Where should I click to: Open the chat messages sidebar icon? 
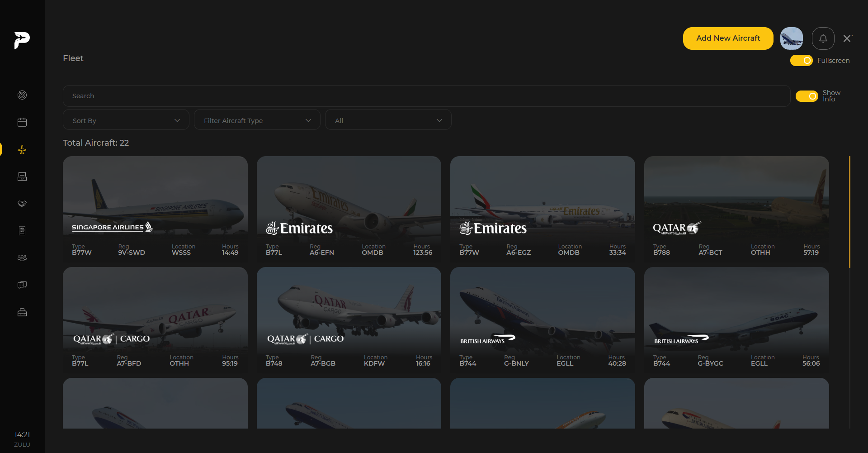click(22, 285)
